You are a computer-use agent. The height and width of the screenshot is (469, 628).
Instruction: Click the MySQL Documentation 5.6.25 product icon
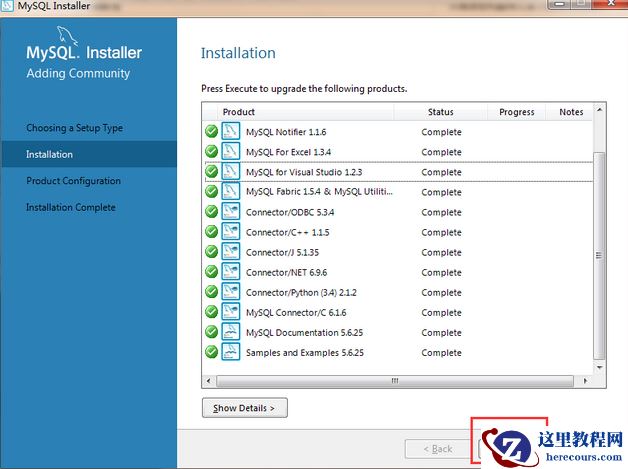click(x=231, y=331)
